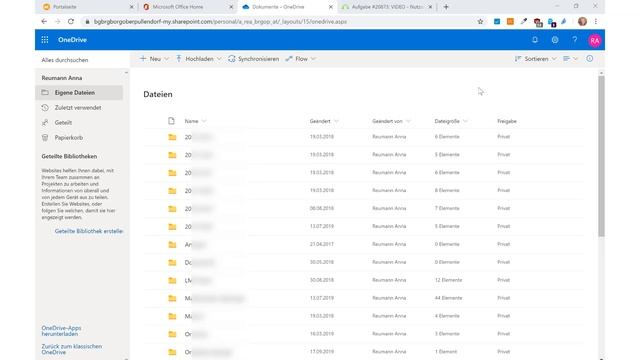Switch to the Aufgabe VIDEO tab
Screen dimensions: 640x360
pyautogui.click(x=386, y=7)
